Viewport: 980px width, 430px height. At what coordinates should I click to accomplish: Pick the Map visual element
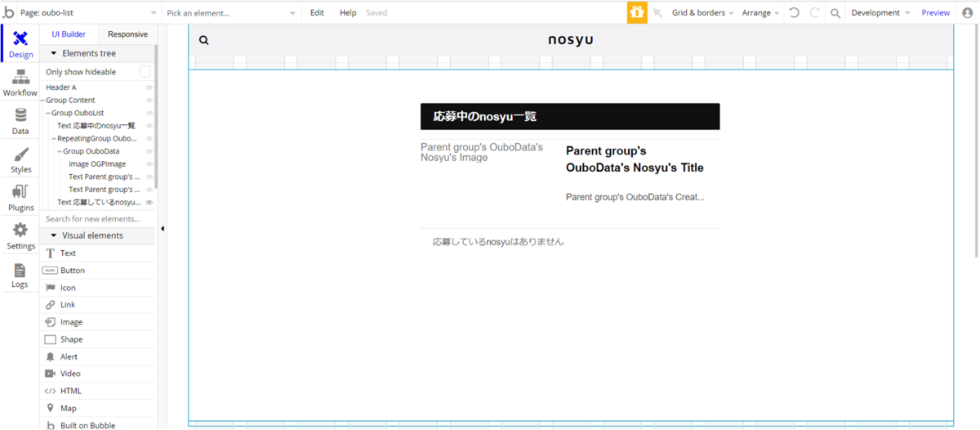(97, 408)
